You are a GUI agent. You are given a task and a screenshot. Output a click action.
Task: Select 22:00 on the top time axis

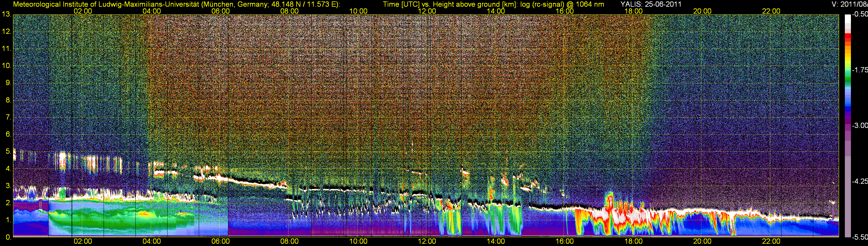771,11
